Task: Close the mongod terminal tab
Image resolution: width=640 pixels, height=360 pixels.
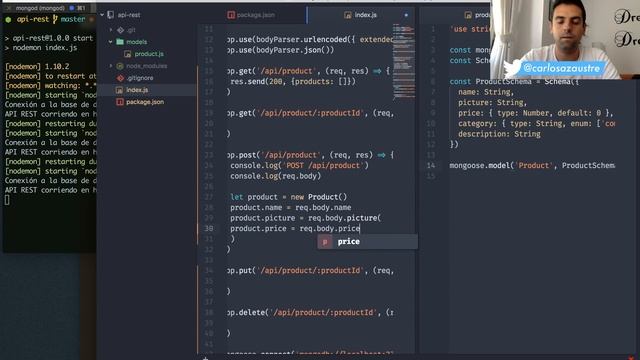Action: 8,8
